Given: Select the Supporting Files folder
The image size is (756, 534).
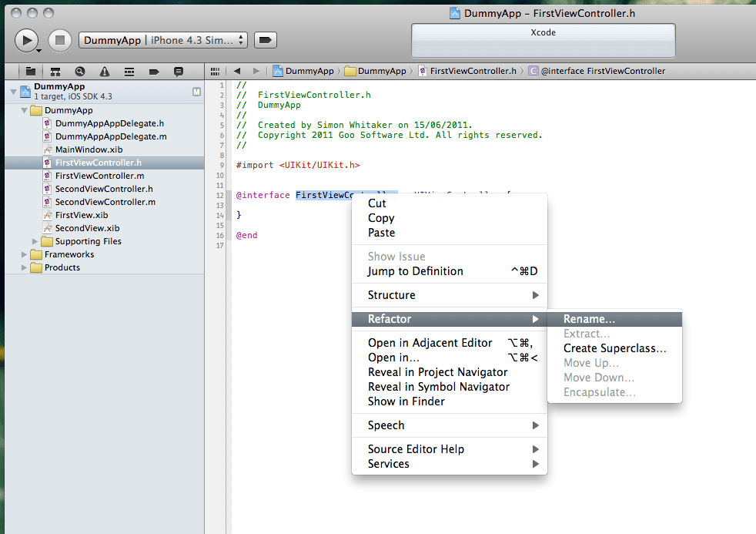Looking at the screenshot, I should (104, 241).
